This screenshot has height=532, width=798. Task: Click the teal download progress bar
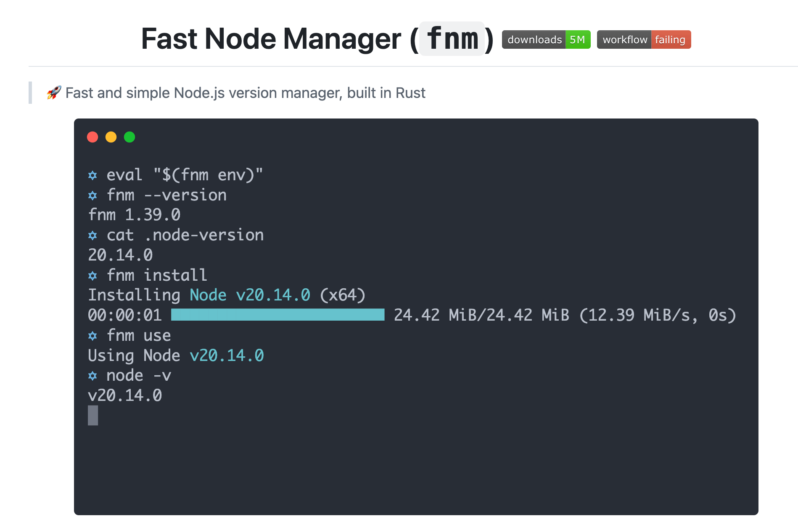(x=277, y=315)
